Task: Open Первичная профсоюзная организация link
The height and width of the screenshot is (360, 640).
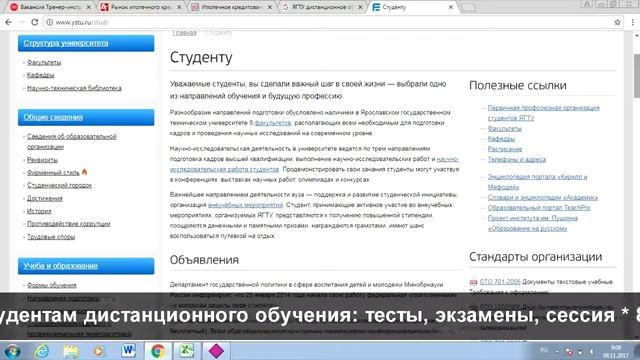Action: 544,113
